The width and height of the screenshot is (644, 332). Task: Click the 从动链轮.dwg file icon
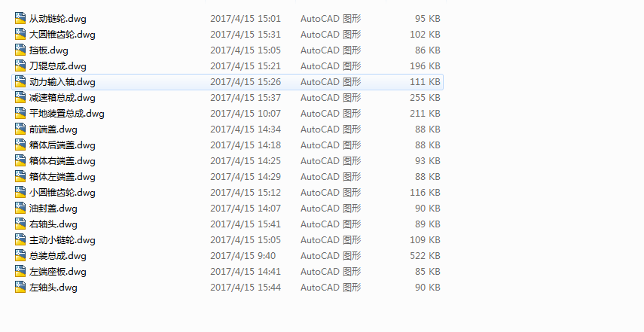pyautogui.click(x=20, y=18)
